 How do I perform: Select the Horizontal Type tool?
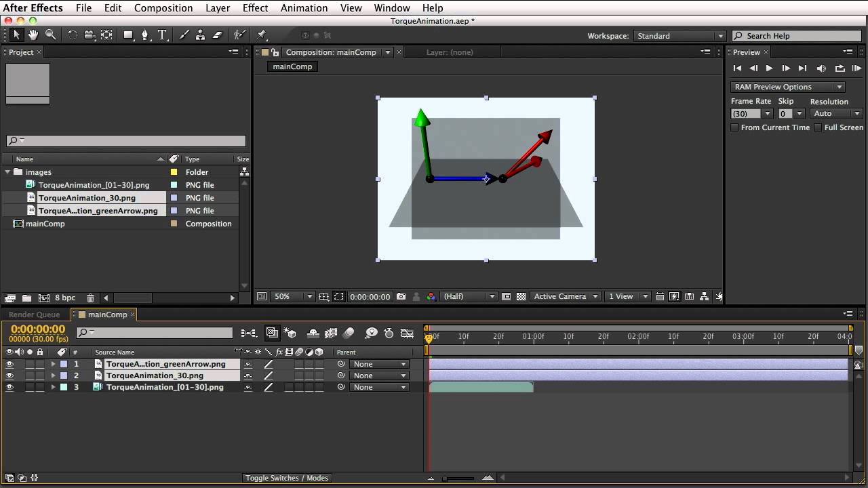[162, 35]
